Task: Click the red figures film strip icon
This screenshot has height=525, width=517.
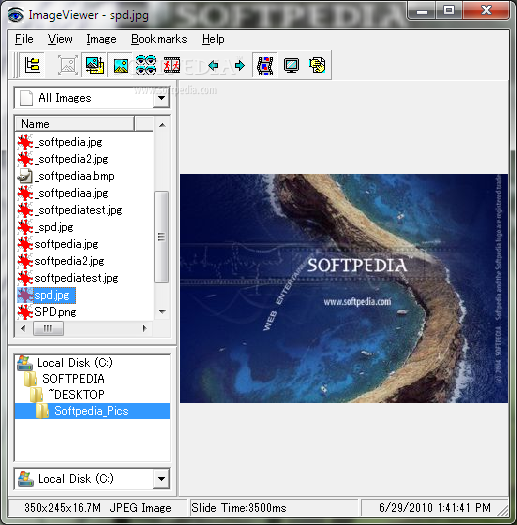Action: pos(172,65)
